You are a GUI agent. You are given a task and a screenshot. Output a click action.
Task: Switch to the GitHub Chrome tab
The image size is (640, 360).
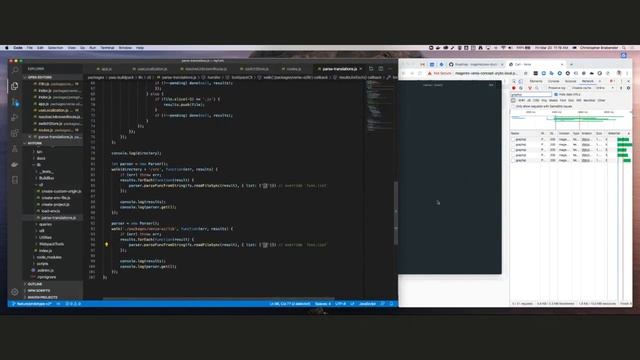pyautogui.click(x=476, y=64)
